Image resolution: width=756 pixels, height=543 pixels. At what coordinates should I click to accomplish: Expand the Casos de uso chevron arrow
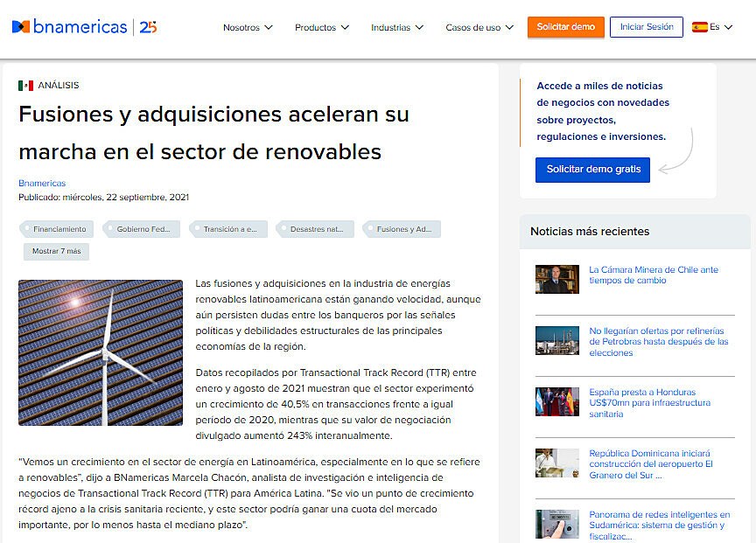[509, 27]
